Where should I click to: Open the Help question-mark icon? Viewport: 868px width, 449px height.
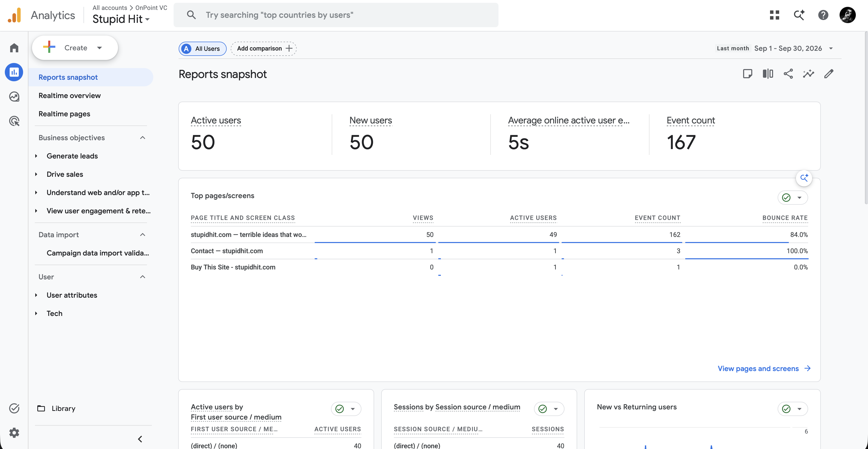click(823, 15)
